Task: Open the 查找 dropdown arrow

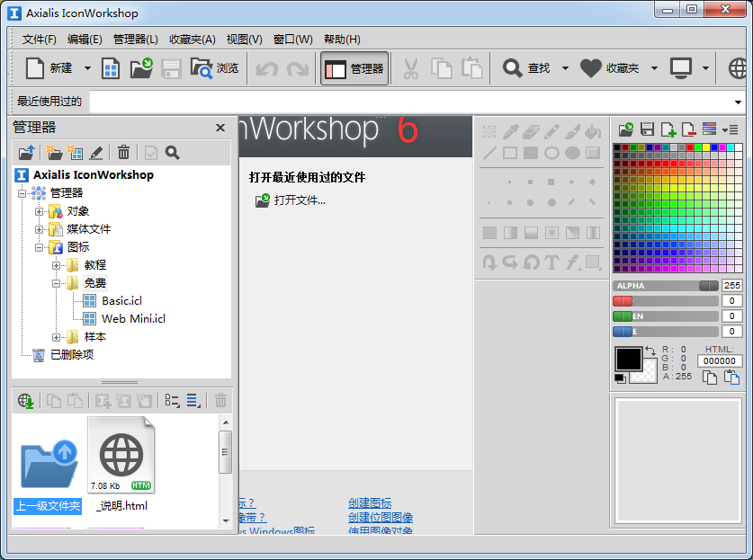Action: (565, 68)
